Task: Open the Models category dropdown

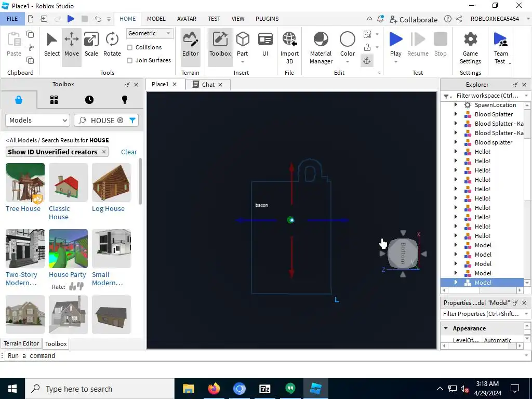Action: [37, 121]
